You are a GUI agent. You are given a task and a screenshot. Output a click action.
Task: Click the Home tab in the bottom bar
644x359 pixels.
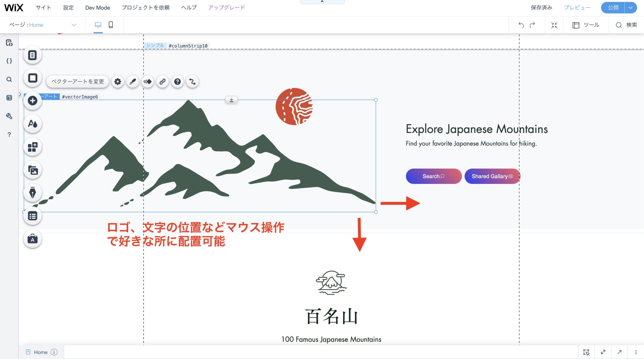(40, 352)
